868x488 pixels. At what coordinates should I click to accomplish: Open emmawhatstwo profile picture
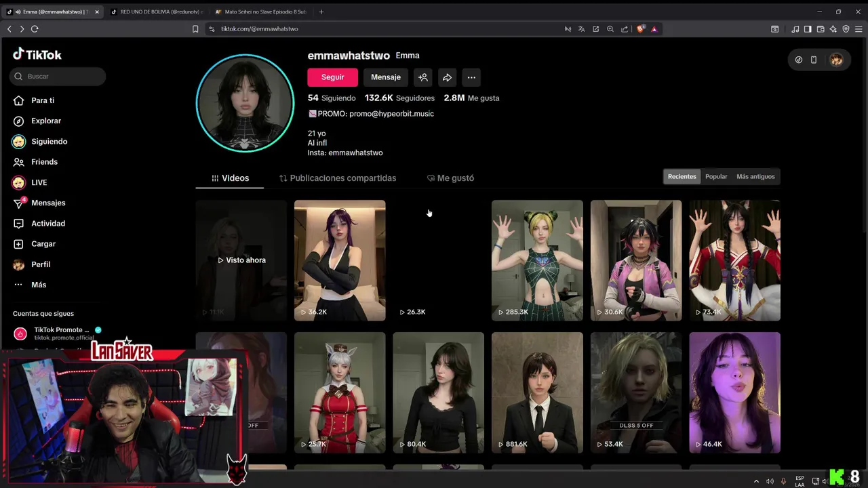point(245,103)
